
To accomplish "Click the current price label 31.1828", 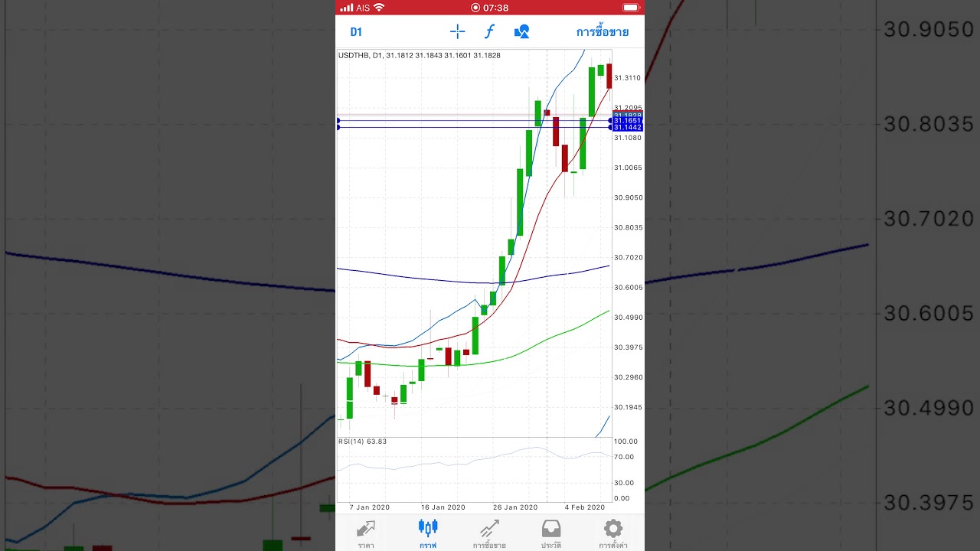I will pos(627,115).
